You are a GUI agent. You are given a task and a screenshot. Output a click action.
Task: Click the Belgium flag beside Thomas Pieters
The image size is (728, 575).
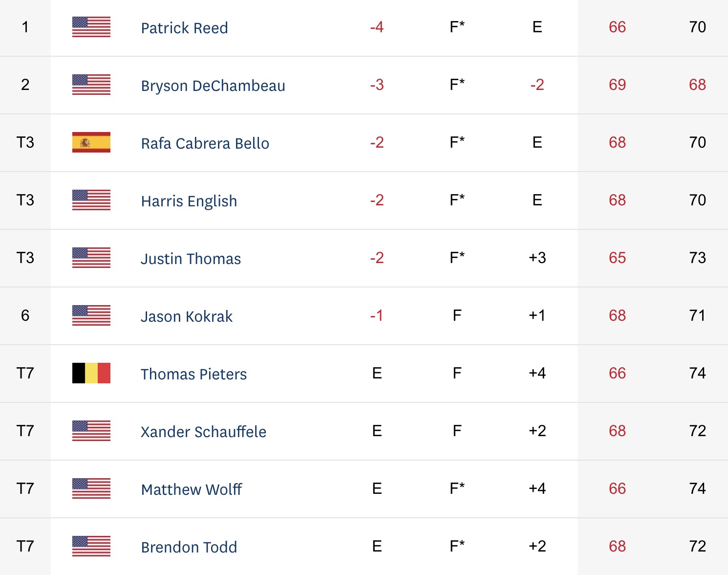(x=91, y=373)
